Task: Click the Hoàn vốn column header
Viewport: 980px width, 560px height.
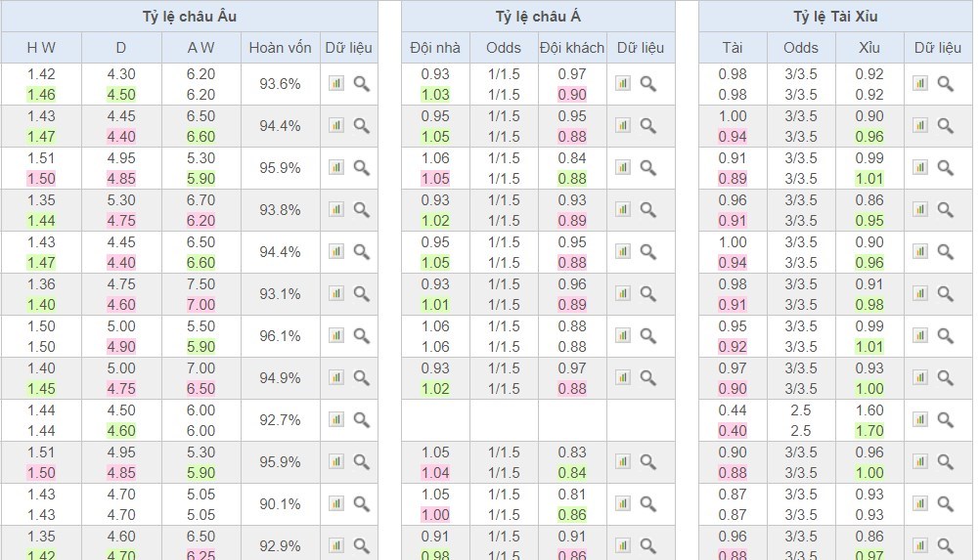Action: pos(280,48)
